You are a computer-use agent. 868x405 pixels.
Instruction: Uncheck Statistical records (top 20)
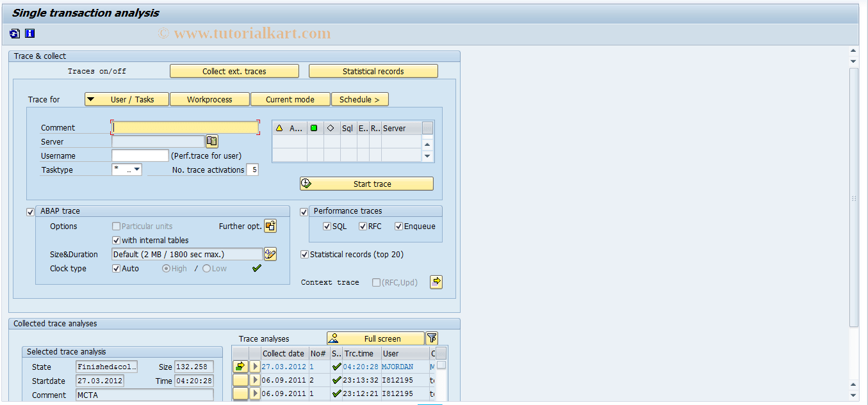[305, 254]
